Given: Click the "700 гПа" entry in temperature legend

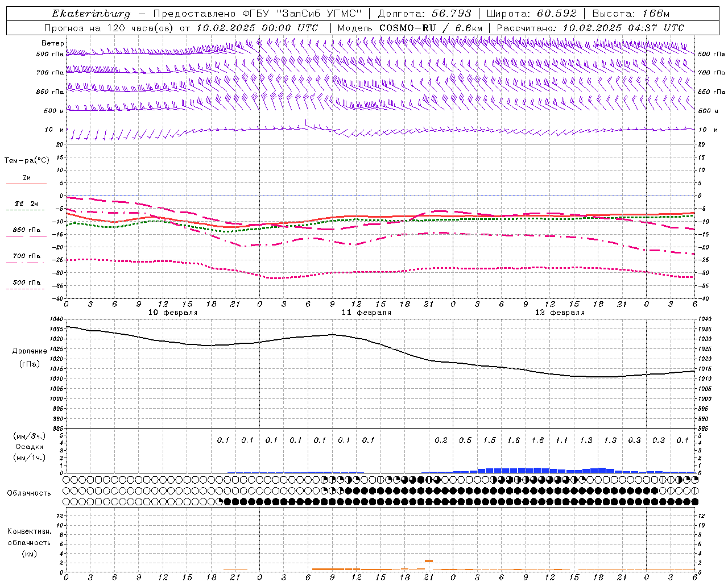Looking at the screenshot, I should click(x=26, y=256).
